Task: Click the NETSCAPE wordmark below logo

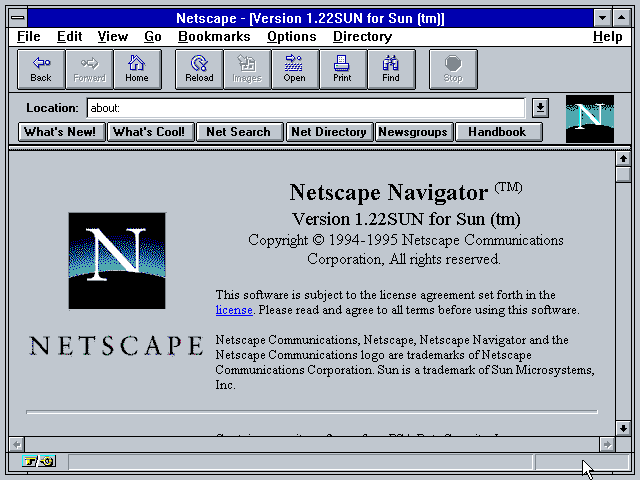Action: point(116,346)
